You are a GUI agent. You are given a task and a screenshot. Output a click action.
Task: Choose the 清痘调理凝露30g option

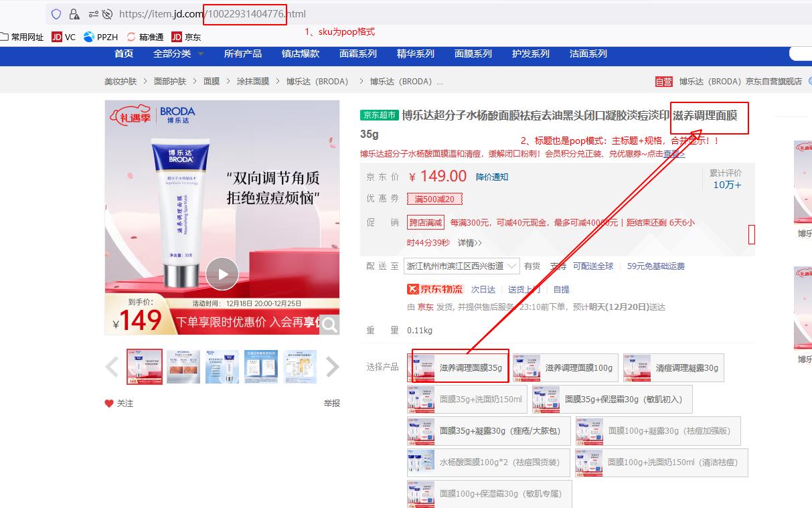tap(673, 367)
